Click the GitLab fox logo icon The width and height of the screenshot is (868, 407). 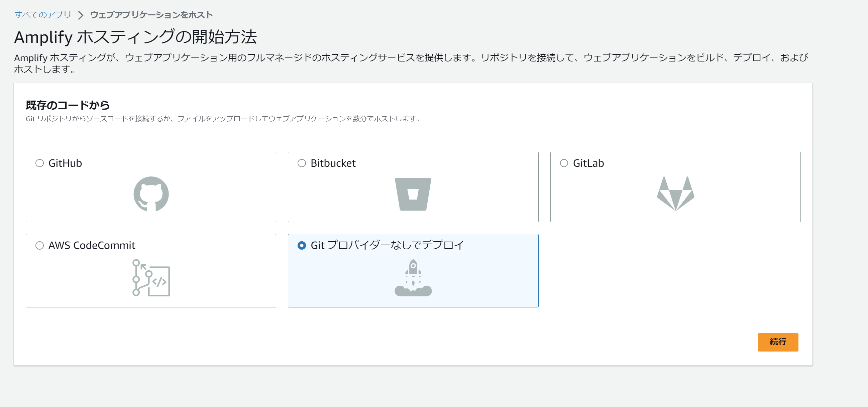675,194
